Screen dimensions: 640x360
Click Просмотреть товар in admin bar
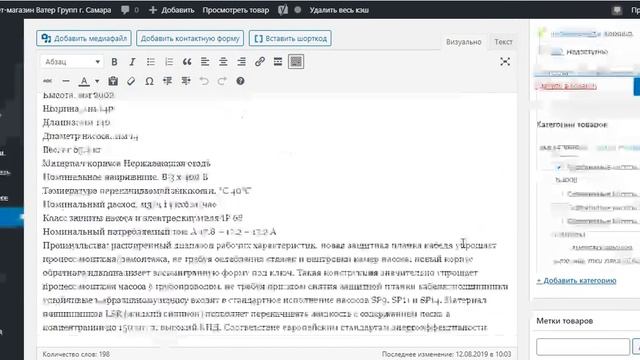coord(236,10)
